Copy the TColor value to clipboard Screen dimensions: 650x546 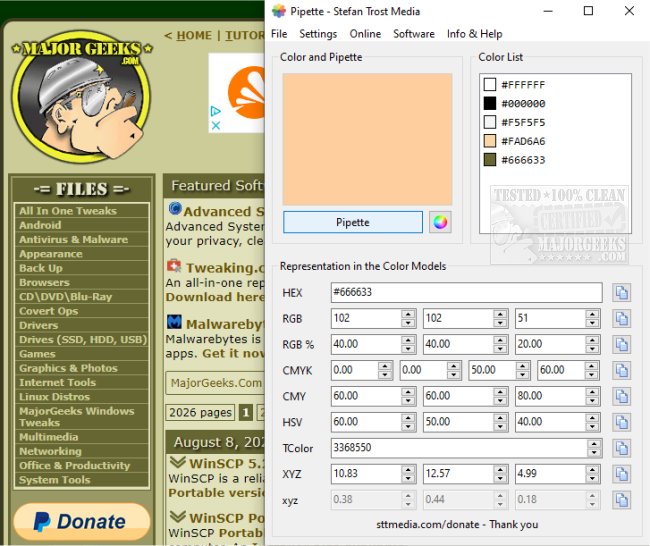point(621,448)
